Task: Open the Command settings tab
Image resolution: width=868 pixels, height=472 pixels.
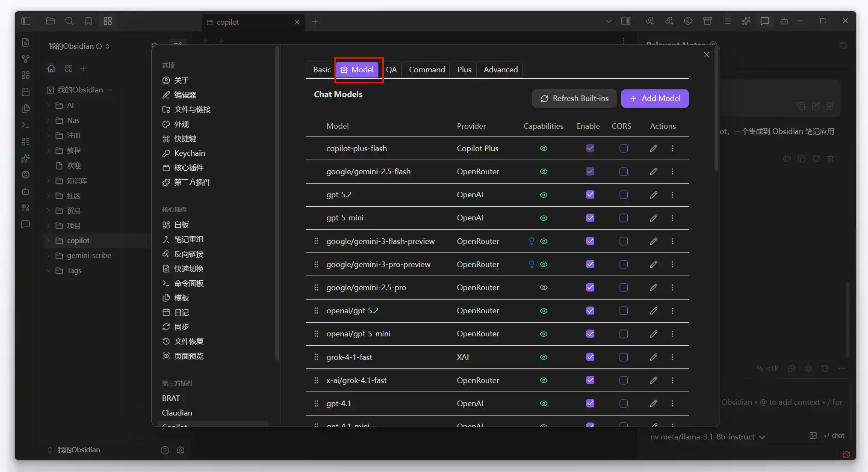Action: 426,70
